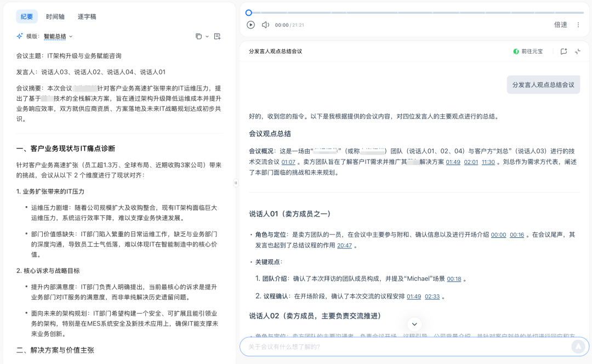
Task: Collapse the chat panel with the shrink icon
Action: (578, 51)
